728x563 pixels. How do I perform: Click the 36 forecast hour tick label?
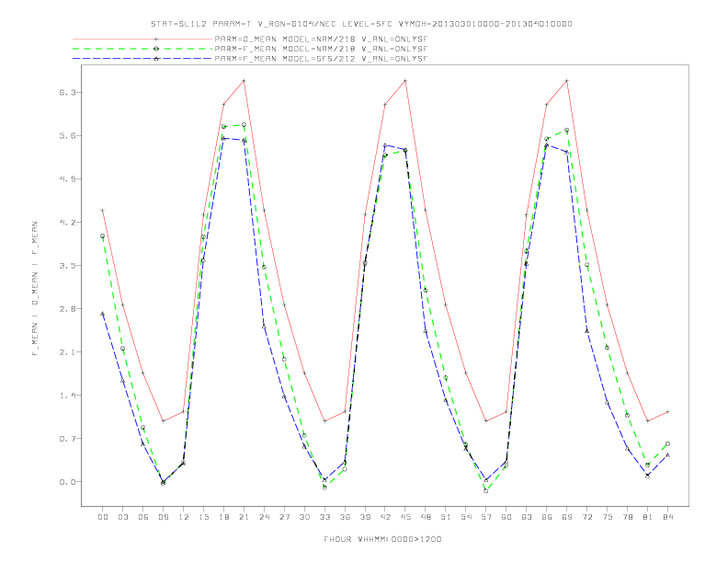[345, 517]
